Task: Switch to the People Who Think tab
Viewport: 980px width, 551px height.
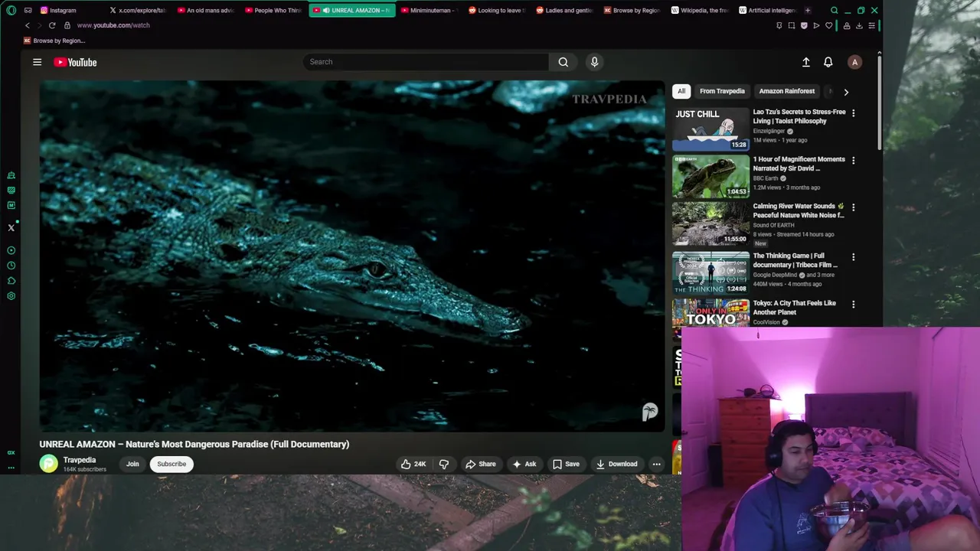Action: [x=274, y=10]
